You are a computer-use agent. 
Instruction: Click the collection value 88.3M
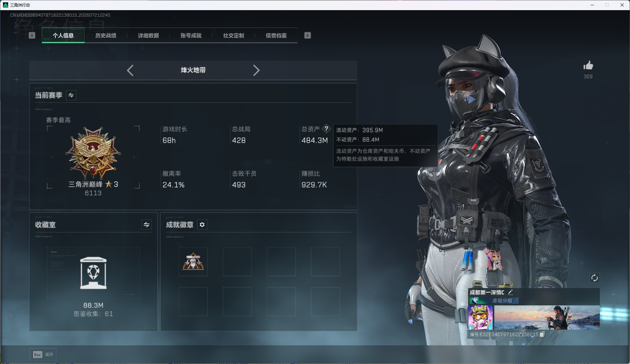coord(93,305)
